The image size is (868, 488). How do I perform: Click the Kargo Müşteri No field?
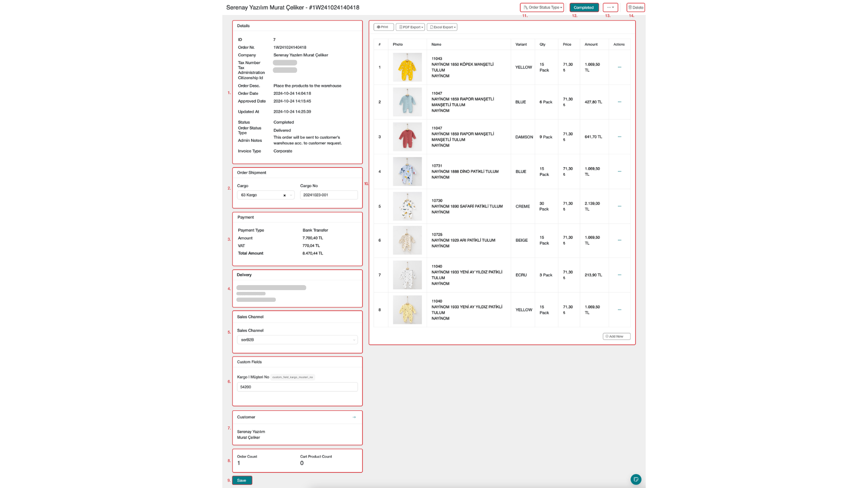[297, 387]
